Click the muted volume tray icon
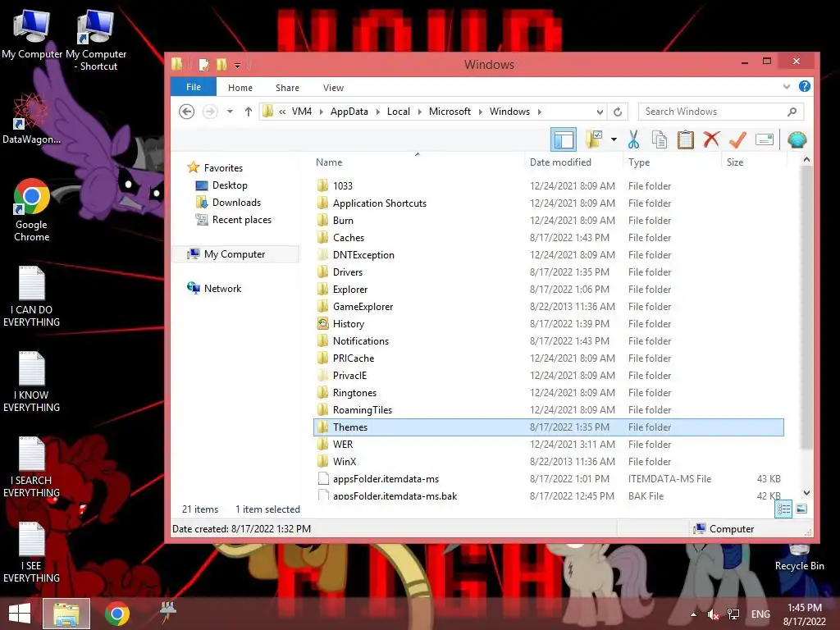 713,614
